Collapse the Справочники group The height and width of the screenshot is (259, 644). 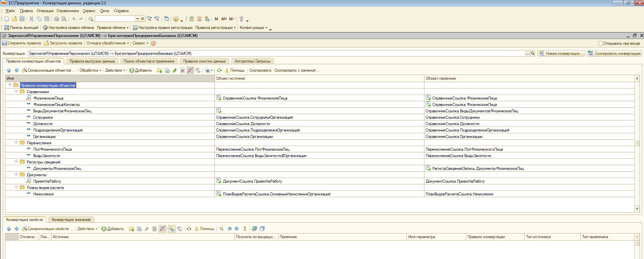pos(16,91)
